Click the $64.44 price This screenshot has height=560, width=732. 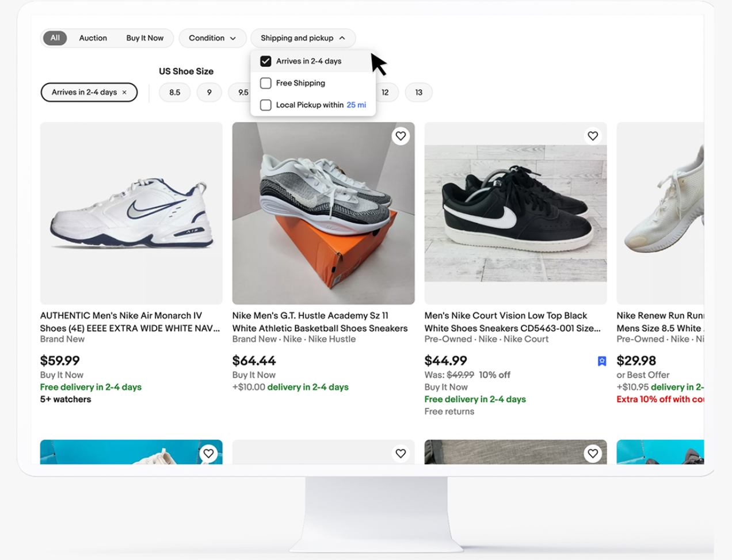254,361
